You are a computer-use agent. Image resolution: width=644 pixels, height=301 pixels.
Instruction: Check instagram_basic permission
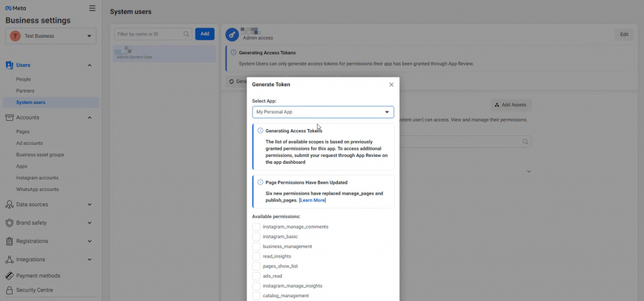(x=256, y=236)
